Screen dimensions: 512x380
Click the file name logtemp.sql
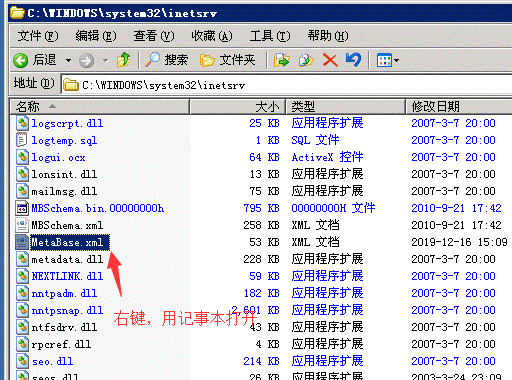pos(64,140)
